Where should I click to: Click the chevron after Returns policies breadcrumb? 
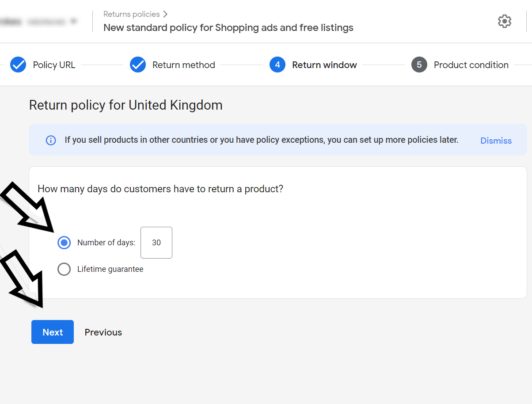(x=165, y=14)
